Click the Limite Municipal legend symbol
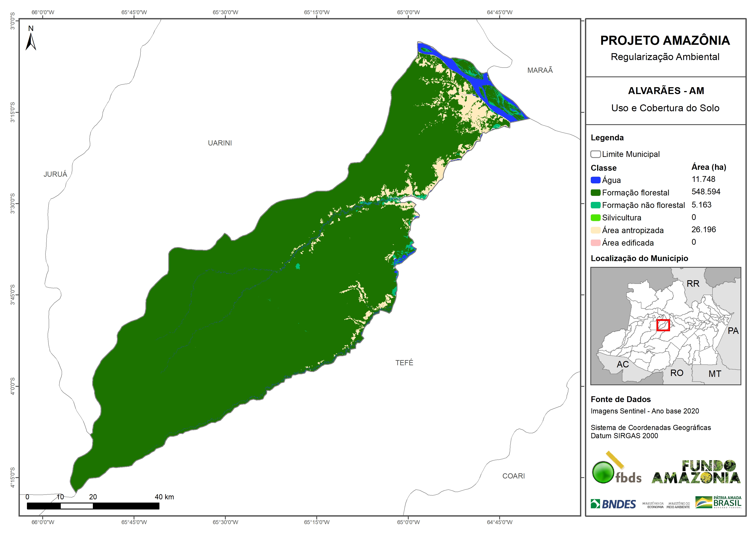 click(x=595, y=154)
